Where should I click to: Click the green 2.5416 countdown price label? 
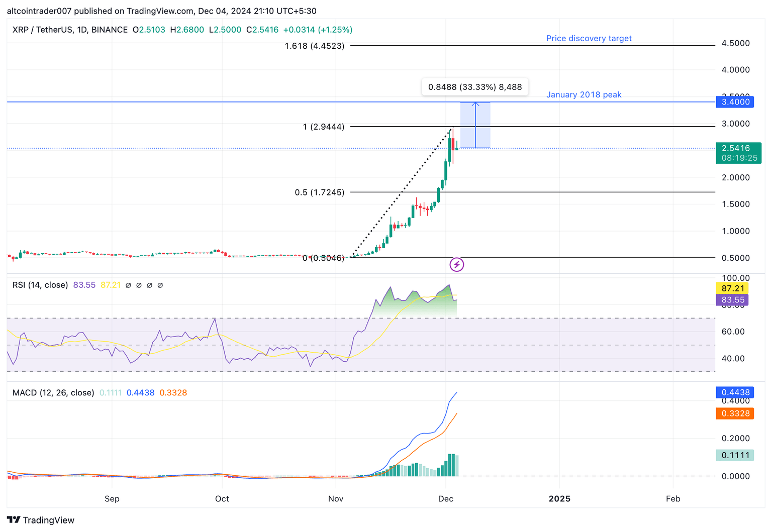tap(738, 153)
